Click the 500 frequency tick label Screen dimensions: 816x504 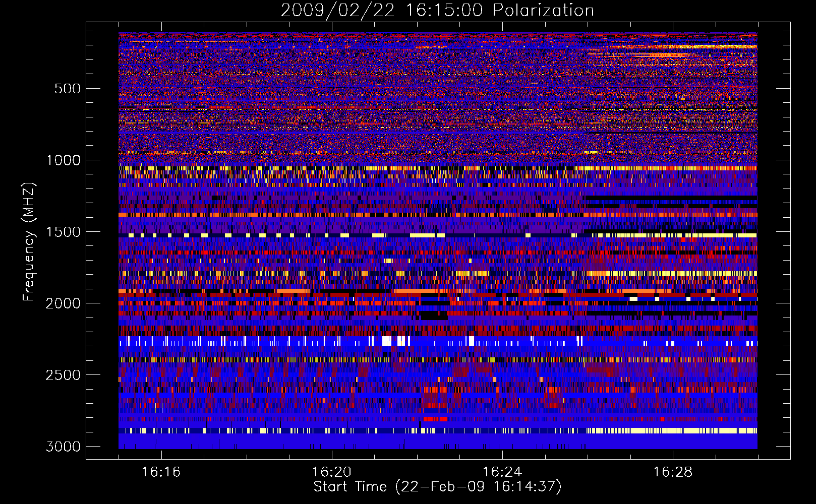68,89
